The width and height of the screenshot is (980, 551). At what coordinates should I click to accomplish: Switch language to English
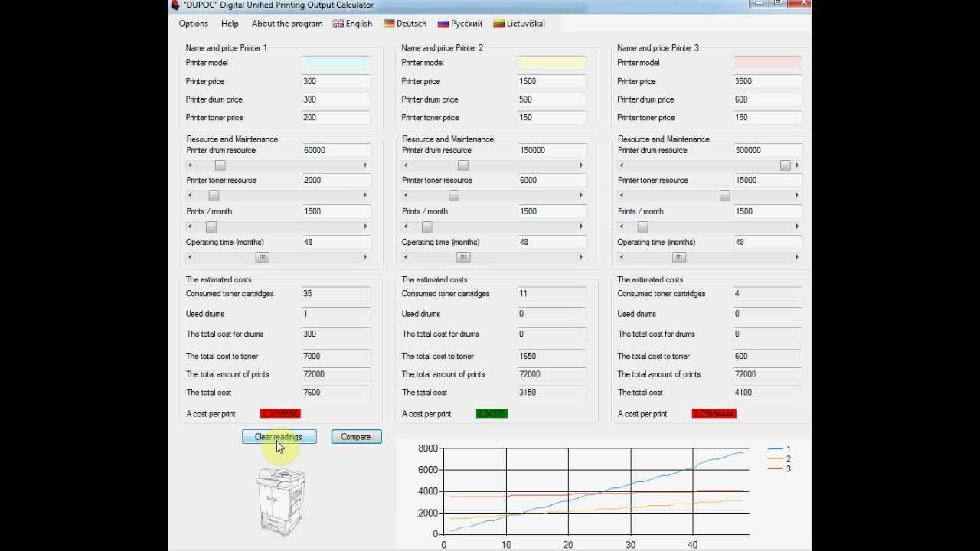353,24
